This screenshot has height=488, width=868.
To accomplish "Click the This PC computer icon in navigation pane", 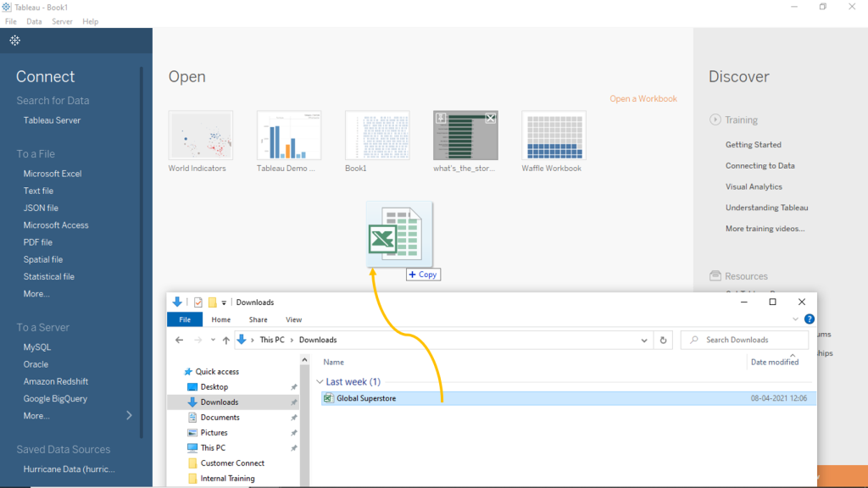I will (x=192, y=447).
